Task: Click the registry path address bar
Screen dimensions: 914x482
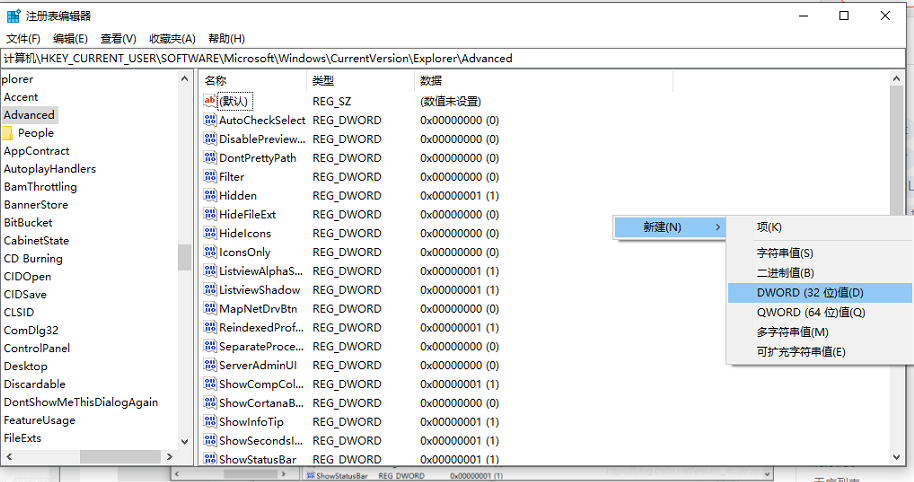Action: tap(453, 58)
